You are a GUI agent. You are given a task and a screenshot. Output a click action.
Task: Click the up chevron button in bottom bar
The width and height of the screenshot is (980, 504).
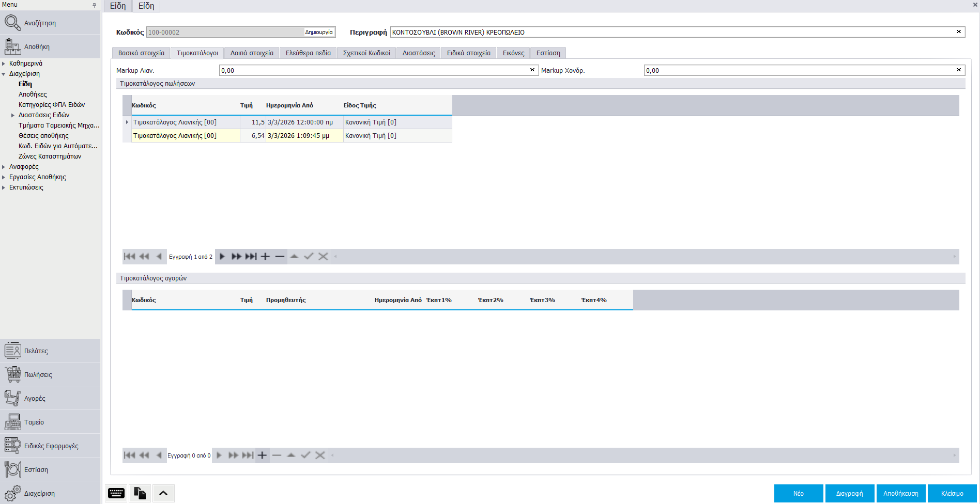pos(163,493)
